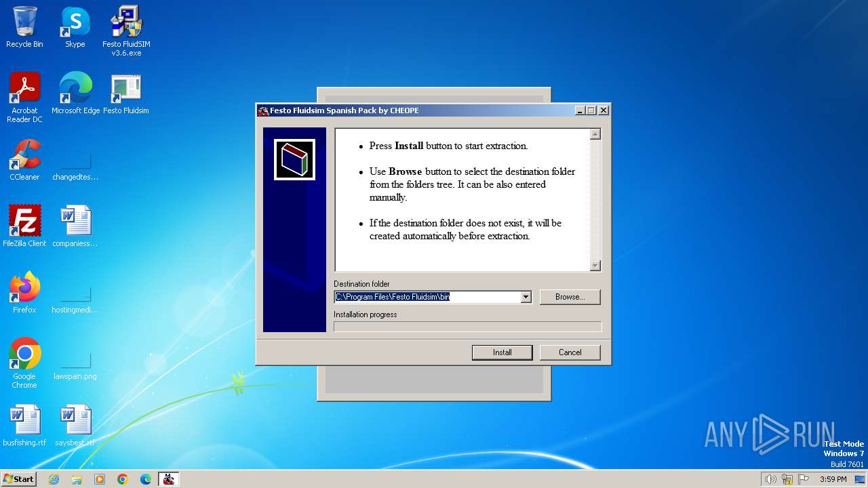This screenshot has height=488, width=868.
Task: Click the volume speaker tray icon
Action: pos(770,479)
